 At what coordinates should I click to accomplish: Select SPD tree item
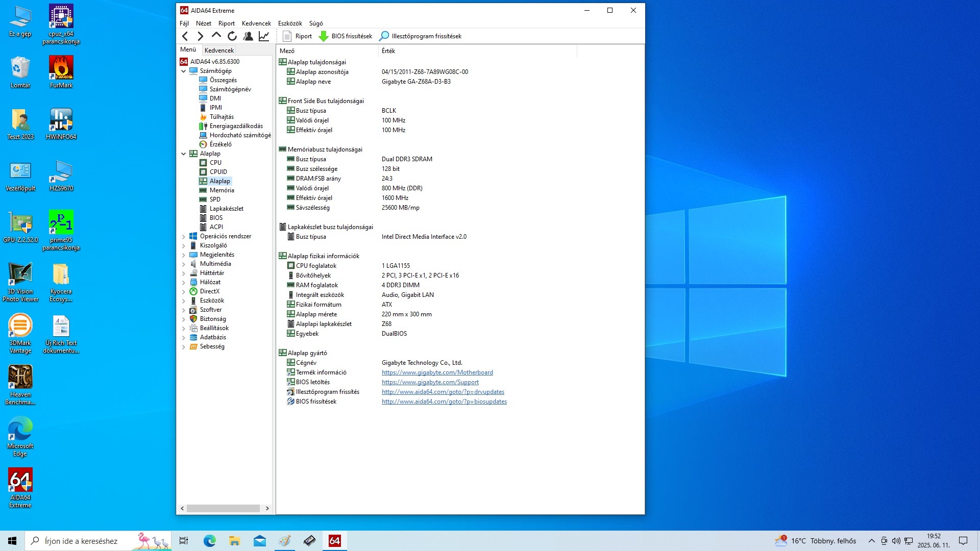[215, 199]
